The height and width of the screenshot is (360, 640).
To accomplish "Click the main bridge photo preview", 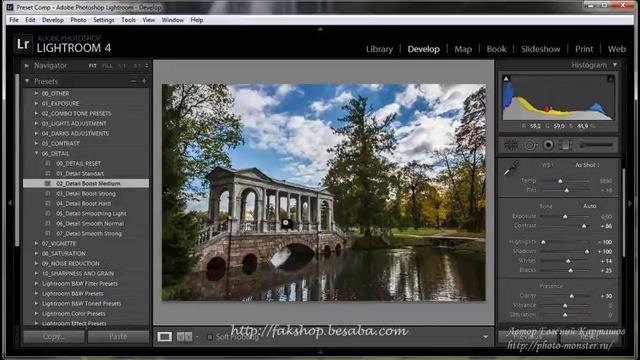I will (x=324, y=192).
